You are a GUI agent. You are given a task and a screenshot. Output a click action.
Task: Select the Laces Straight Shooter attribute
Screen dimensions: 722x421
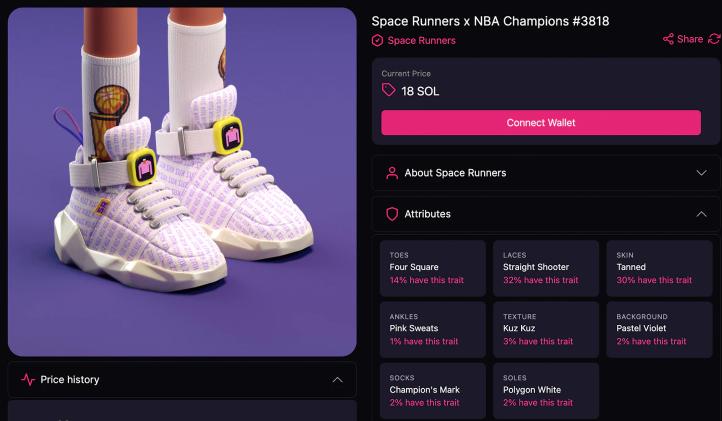tap(546, 268)
